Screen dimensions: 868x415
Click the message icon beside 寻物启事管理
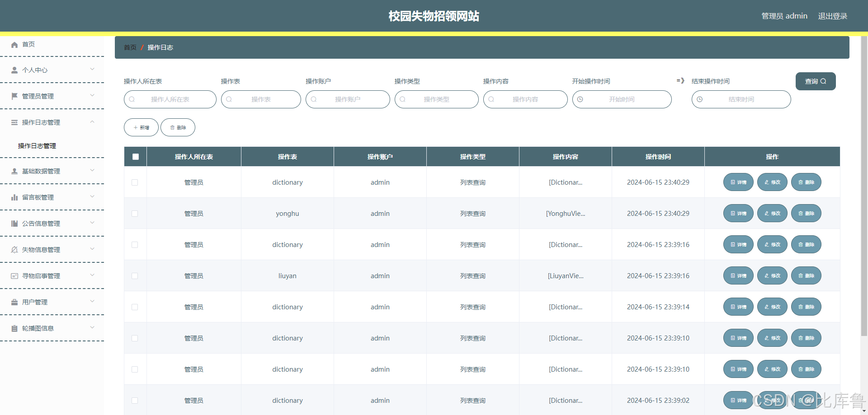tap(14, 276)
